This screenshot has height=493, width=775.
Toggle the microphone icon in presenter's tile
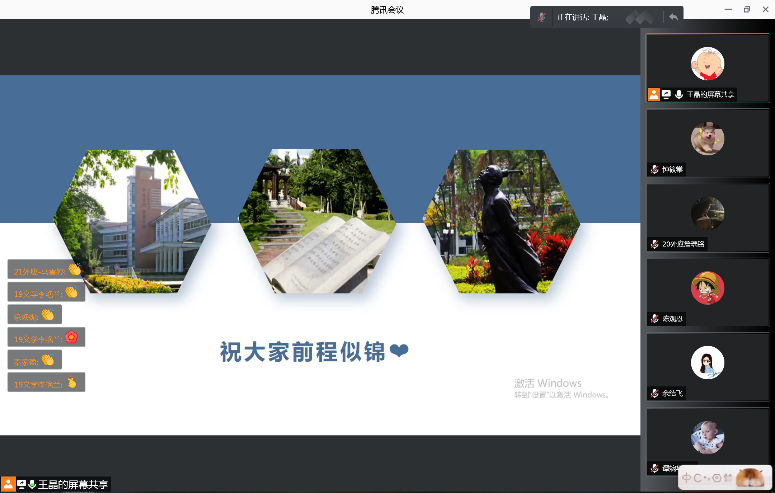(x=679, y=94)
